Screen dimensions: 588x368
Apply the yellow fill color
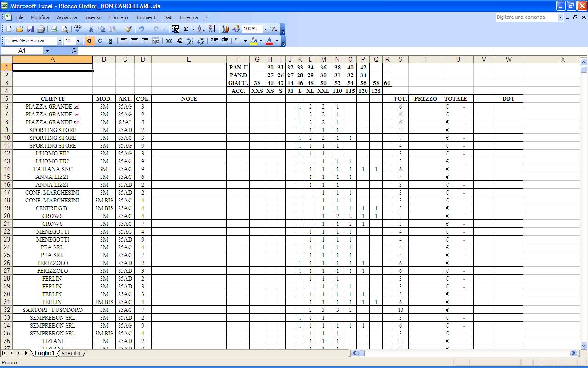click(x=254, y=41)
